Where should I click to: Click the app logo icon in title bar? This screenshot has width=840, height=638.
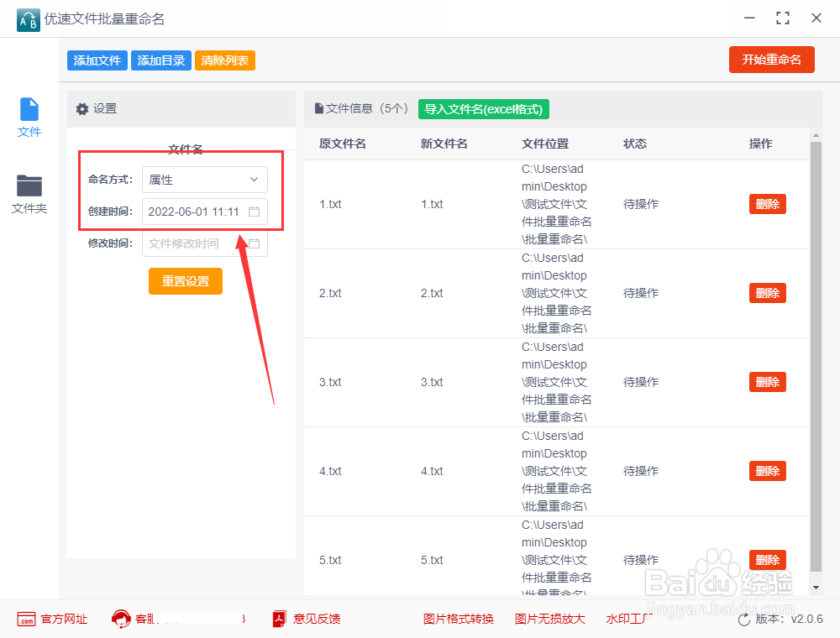pyautogui.click(x=29, y=20)
